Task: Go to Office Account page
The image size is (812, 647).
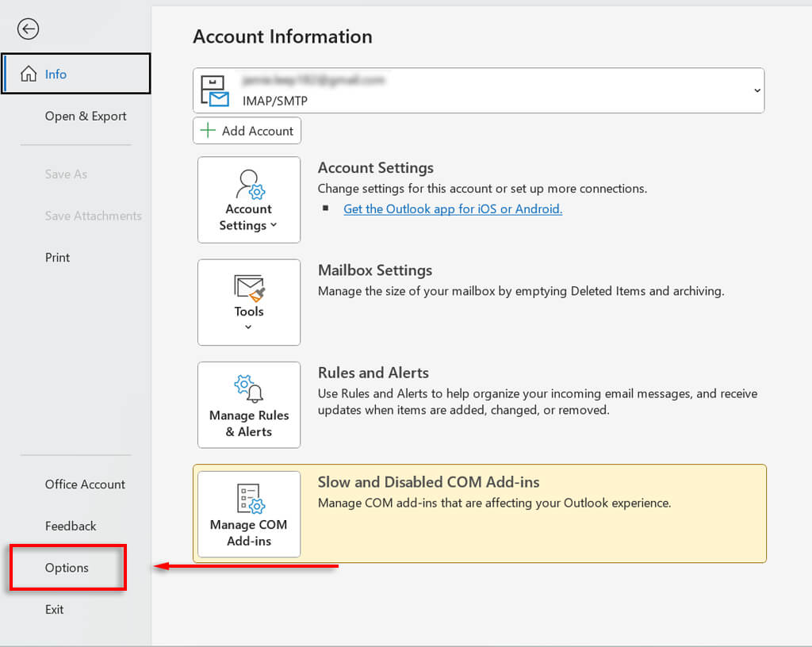Action: coord(85,484)
